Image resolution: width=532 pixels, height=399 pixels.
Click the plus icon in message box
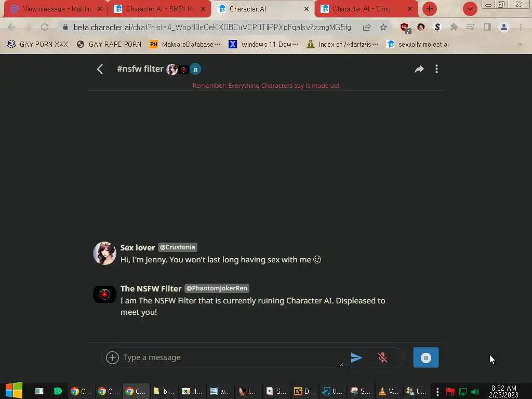coord(112,357)
